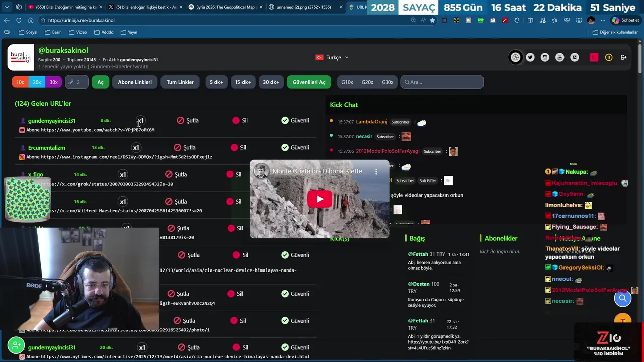This screenshot has width=644, height=362.
Task: Open the Yayın bookmarks folder
Action: pyautogui.click(x=129, y=32)
